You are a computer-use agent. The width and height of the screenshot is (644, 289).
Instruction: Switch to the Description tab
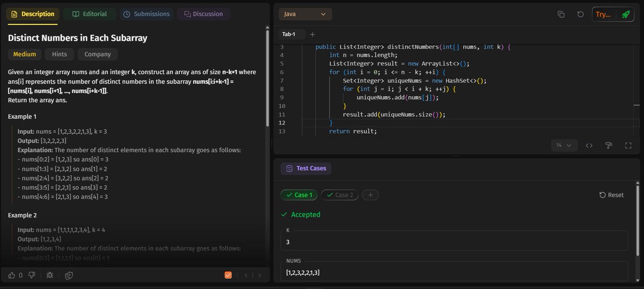click(32, 14)
